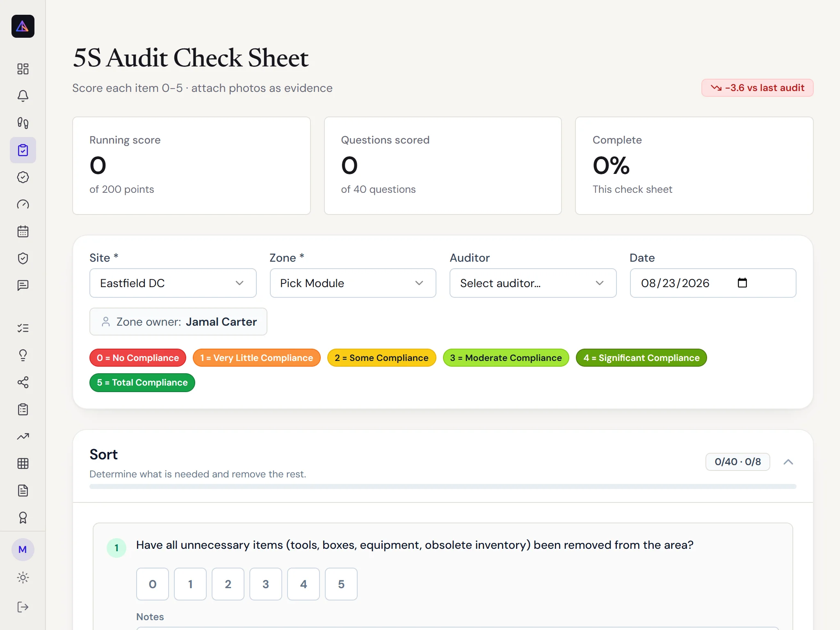Viewport: 840px width, 630px height.
Task: Click the logout icon
Action: 23,607
